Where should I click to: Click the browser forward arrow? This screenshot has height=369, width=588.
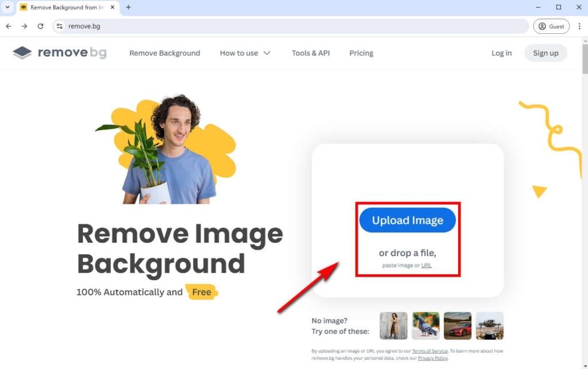[24, 26]
